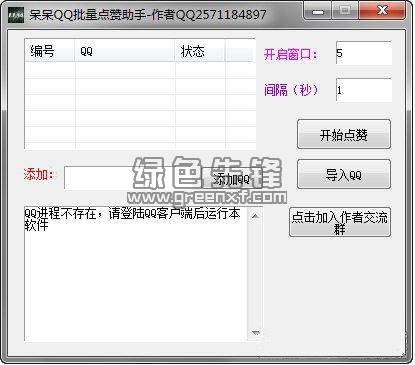Screen dimensions: 415x365
Task: Click the log box scroll down arrow
Action: point(255,333)
